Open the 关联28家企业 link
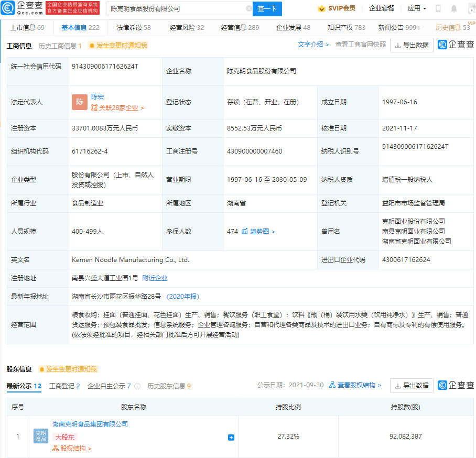The width and height of the screenshot is (476, 458). pos(117,108)
